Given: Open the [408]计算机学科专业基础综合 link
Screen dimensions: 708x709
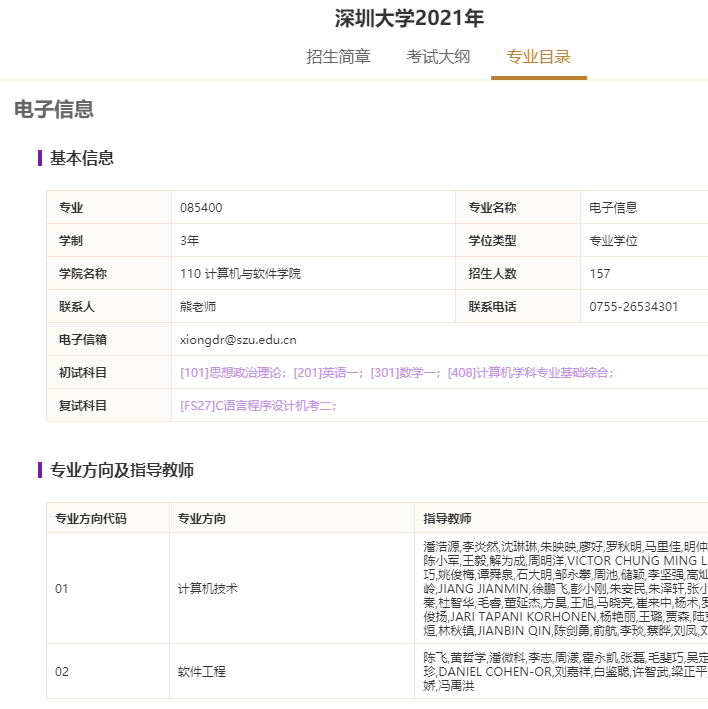Looking at the screenshot, I should tap(530, 373).
